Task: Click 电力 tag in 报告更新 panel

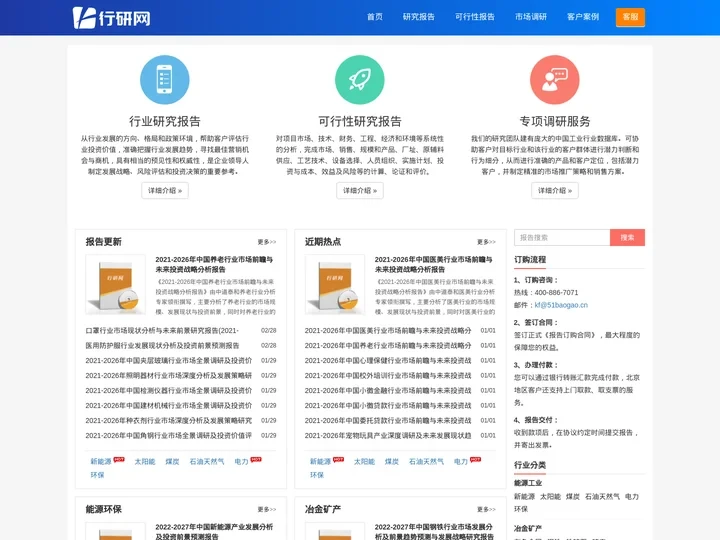Action: [241, 461]
